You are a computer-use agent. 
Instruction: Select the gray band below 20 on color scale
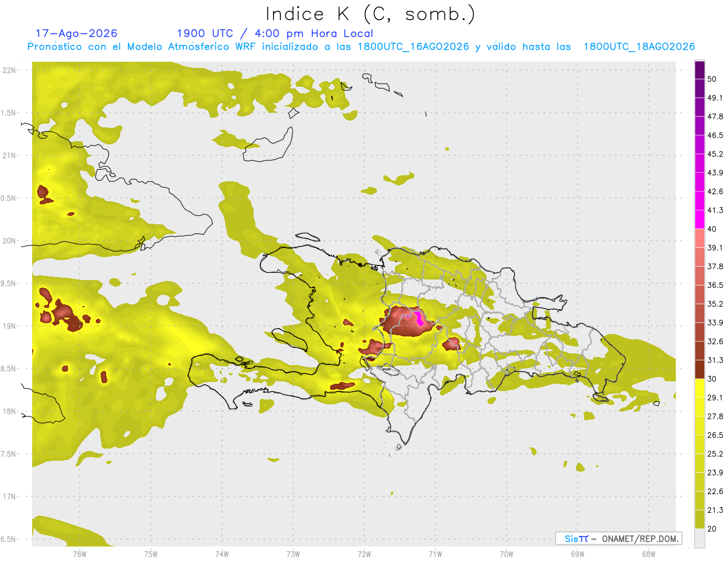(x=699, y=538)
